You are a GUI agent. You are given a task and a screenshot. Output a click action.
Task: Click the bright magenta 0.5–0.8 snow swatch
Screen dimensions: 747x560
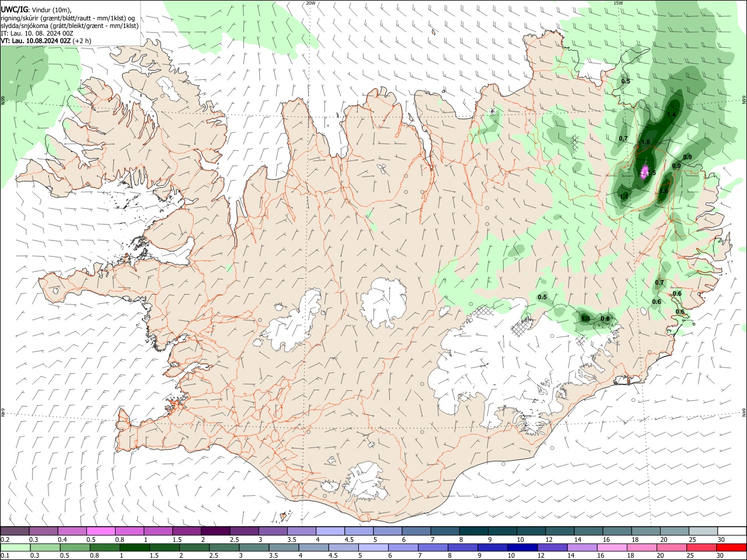(x=101, y=531)
